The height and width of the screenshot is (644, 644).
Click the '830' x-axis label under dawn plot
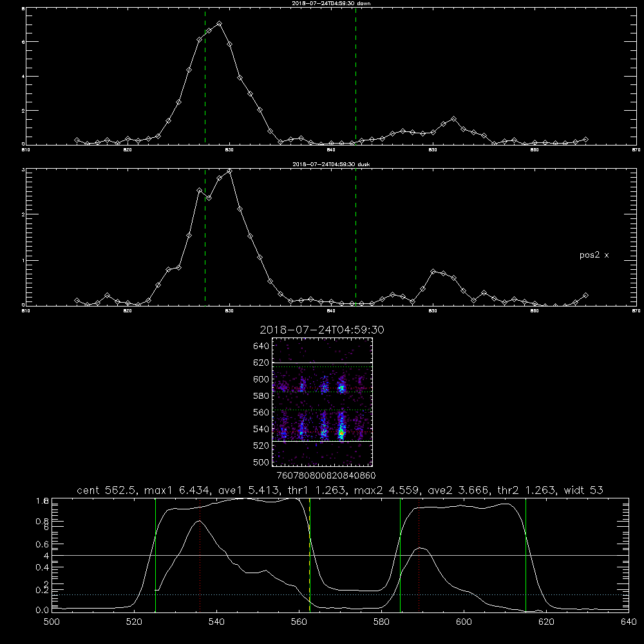[229, 150]
